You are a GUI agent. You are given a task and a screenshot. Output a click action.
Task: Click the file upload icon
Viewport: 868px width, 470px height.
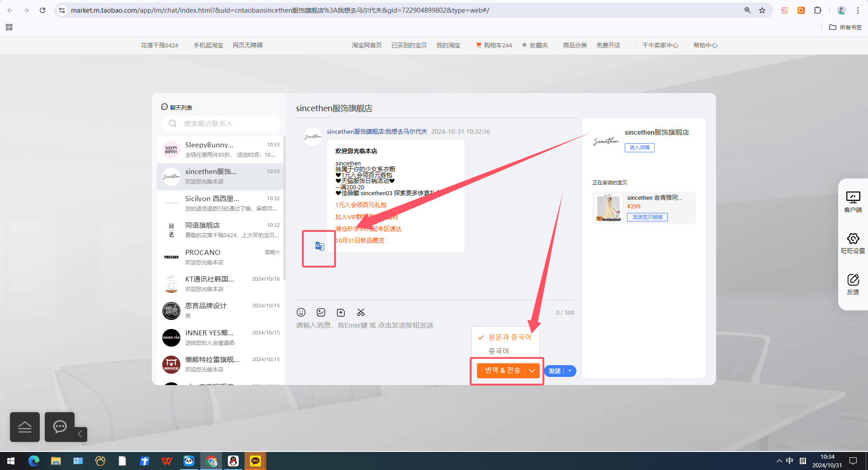341,312
